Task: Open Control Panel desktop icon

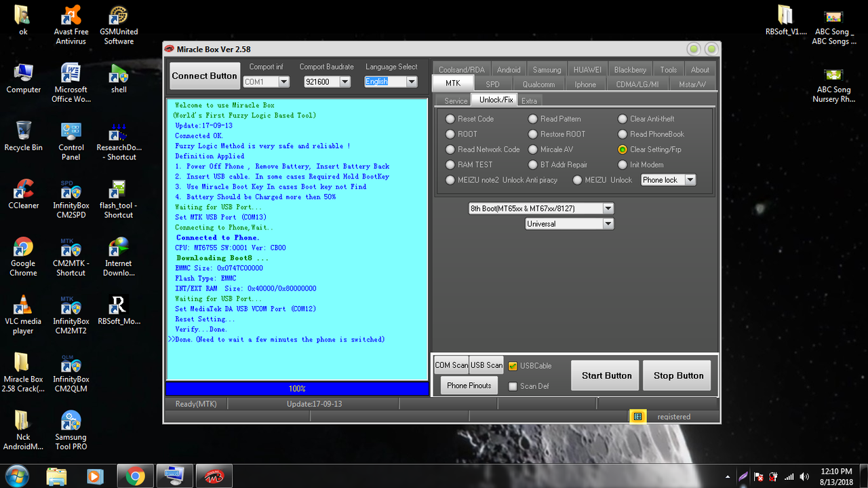Action: (x=71, y=141)
